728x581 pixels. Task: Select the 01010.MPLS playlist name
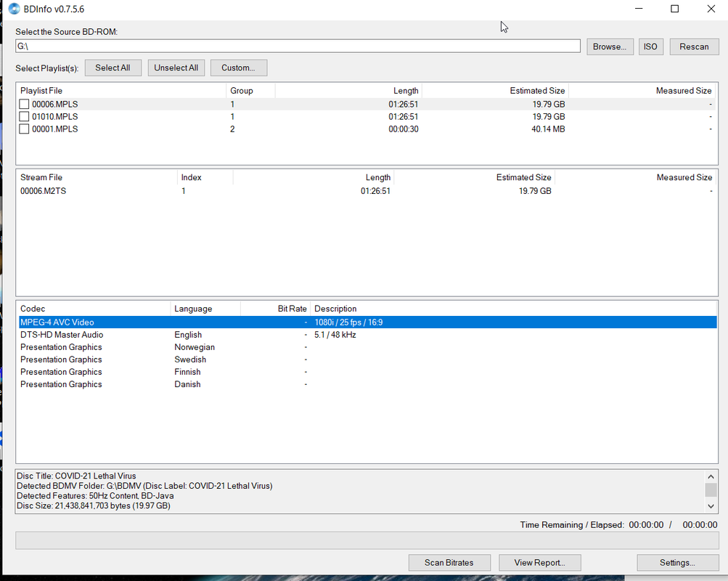54,117
